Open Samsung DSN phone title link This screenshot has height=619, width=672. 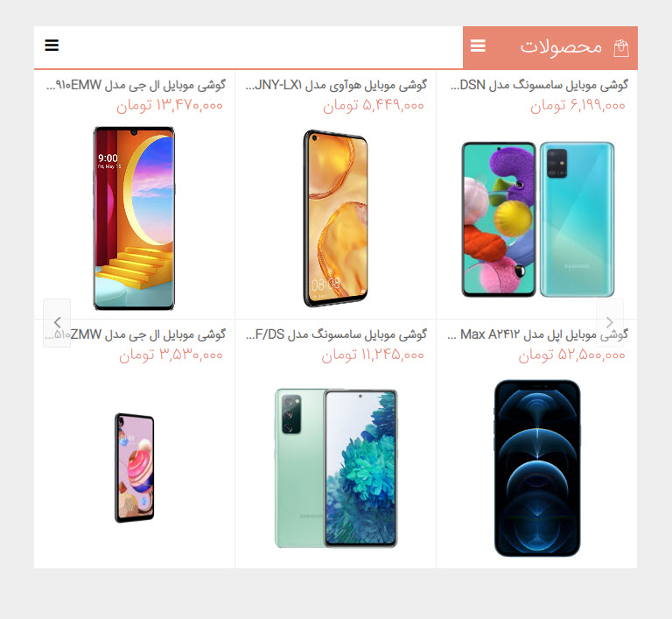tap(539, 85)
